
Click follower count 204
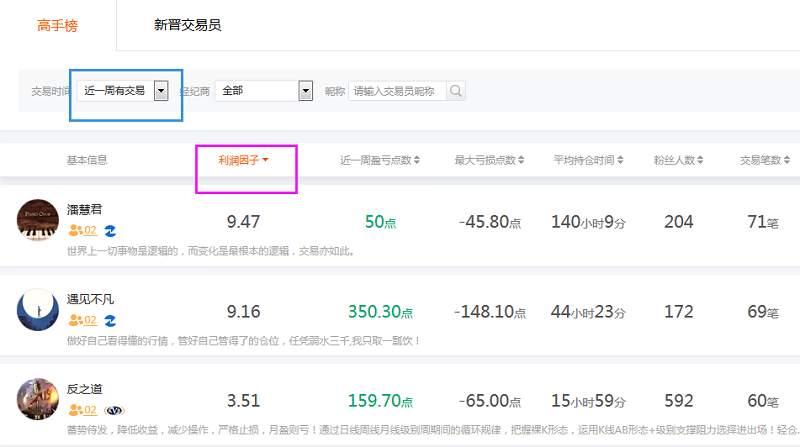point(679,221)
